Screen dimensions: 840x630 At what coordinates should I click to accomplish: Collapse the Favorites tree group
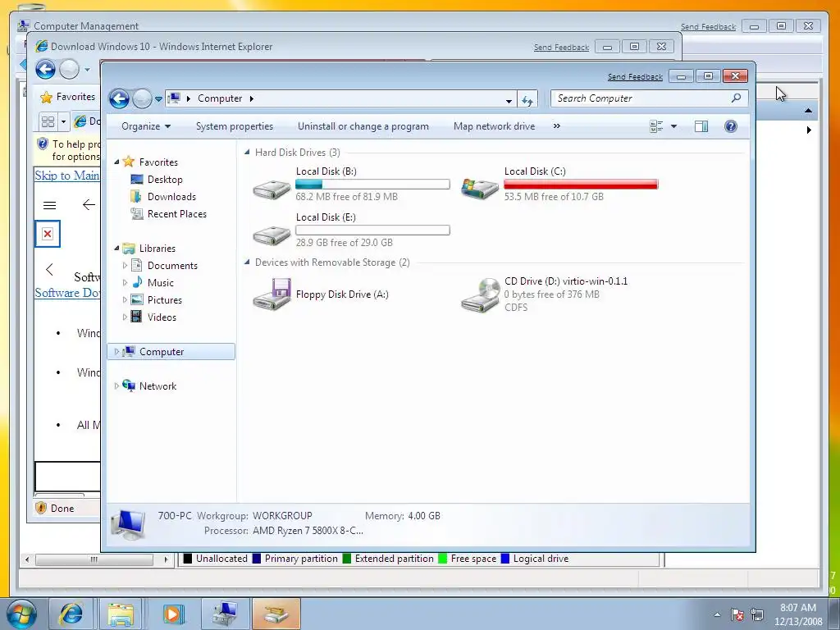click(116, 162)
